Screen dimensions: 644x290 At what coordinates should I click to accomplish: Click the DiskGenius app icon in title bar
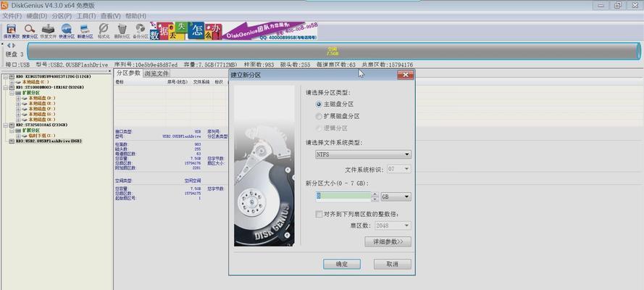4,5
